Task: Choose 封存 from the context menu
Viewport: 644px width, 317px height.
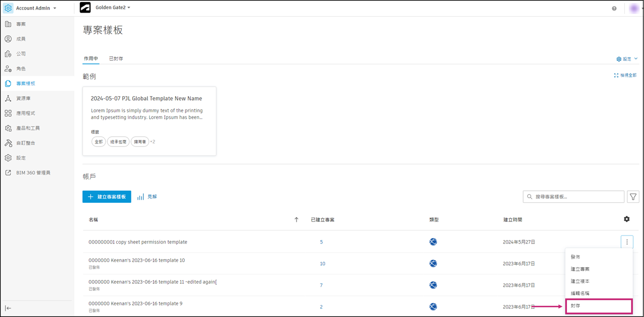Action: click(x=599, y=306)
